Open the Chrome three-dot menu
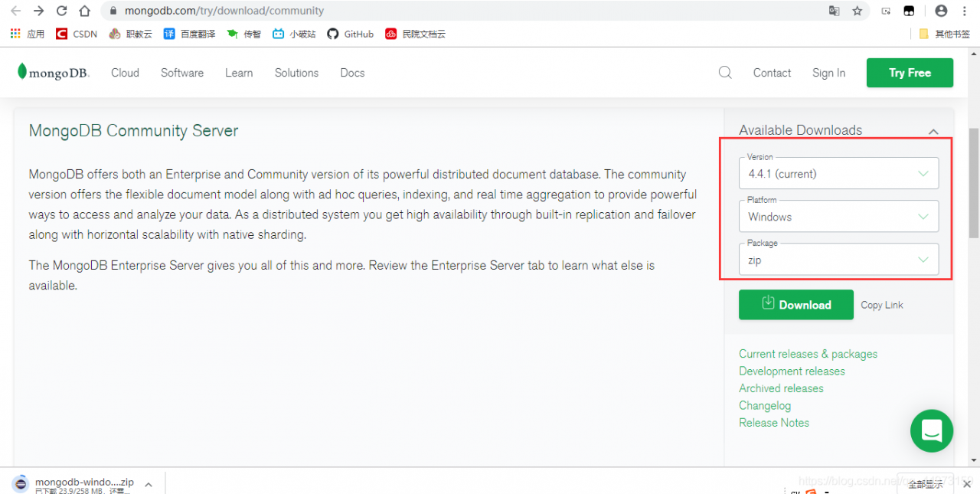The height and width of the screenshot is (494, 980). 964,11
